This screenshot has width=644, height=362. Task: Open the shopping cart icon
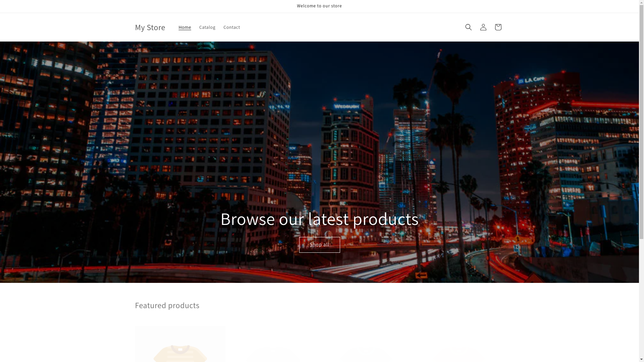pyautogui.click(x=498, y=27)
